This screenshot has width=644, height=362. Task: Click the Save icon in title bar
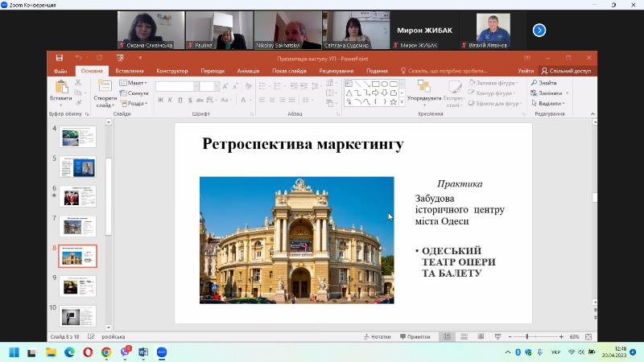pyautogui.click(x=60, y=58)
